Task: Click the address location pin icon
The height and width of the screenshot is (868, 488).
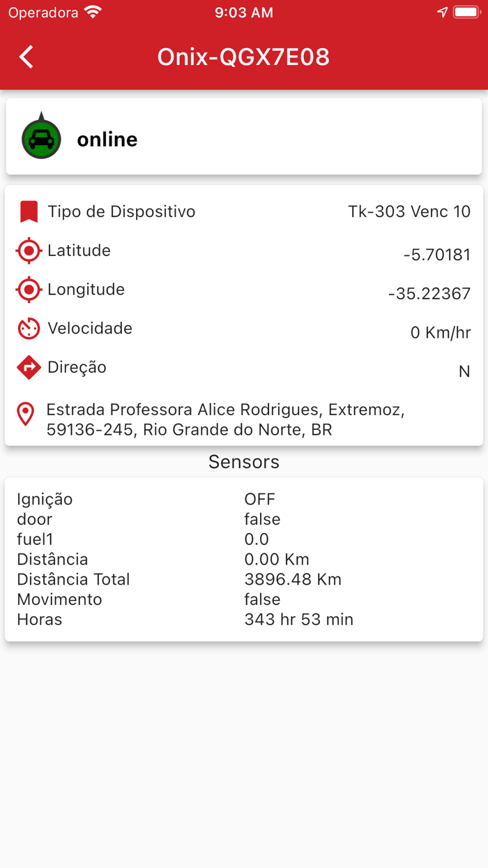Action: (x=26, y=414)
